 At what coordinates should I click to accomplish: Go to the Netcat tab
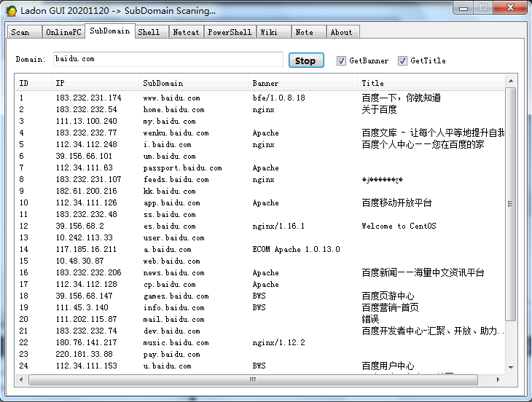[x=187, y=32]
